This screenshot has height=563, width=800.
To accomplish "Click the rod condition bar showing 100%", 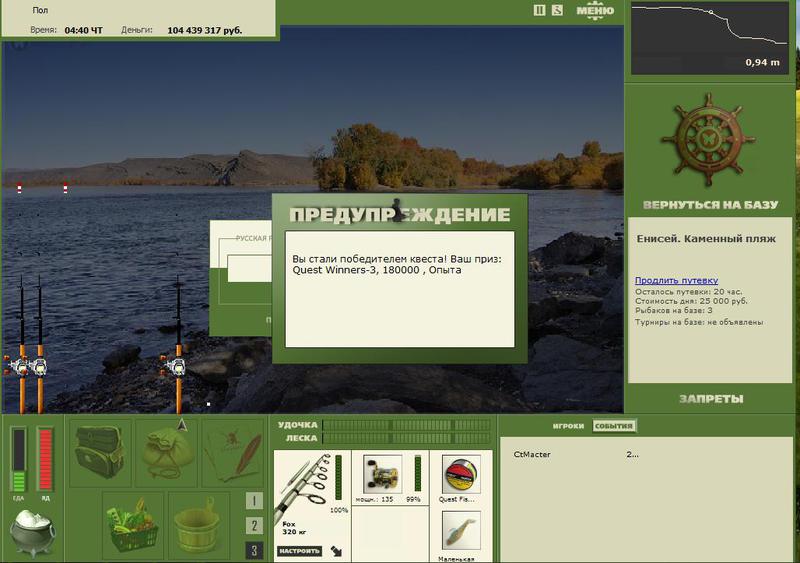I will click(338, 478).
